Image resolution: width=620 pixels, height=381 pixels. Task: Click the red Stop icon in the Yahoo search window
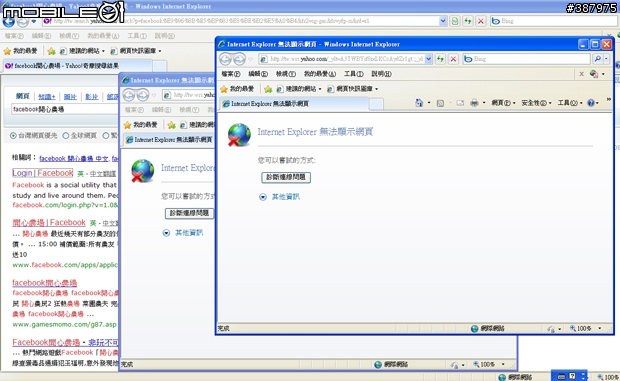point(481,21)
